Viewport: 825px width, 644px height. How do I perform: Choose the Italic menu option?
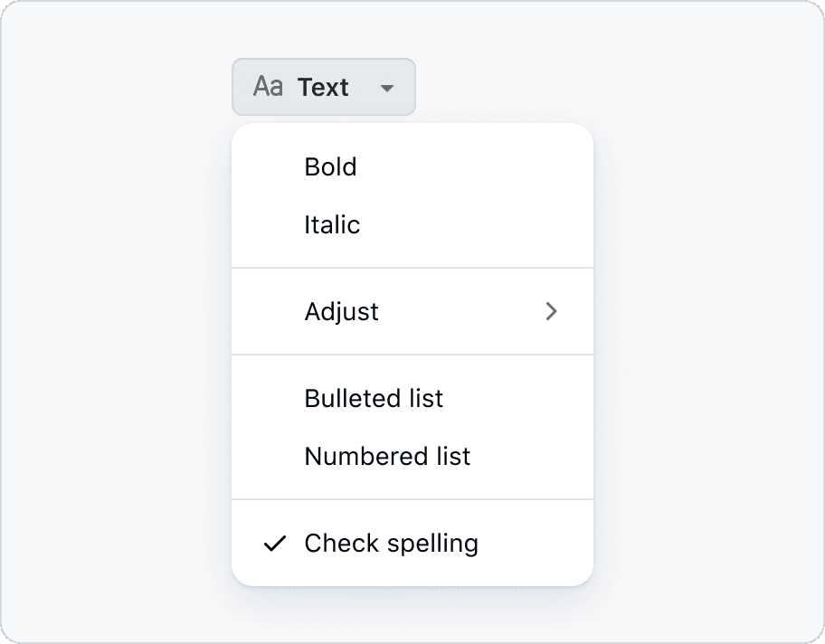[332, 224]
